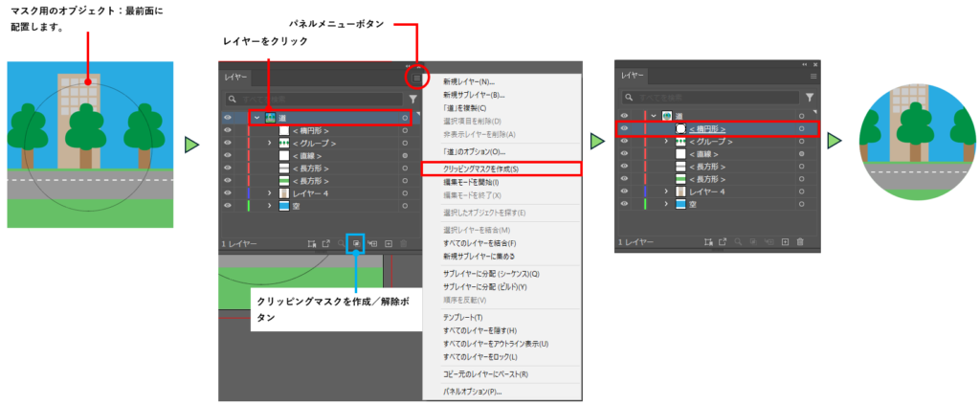Hide the 道 layer in left panel

pos(228,118)
